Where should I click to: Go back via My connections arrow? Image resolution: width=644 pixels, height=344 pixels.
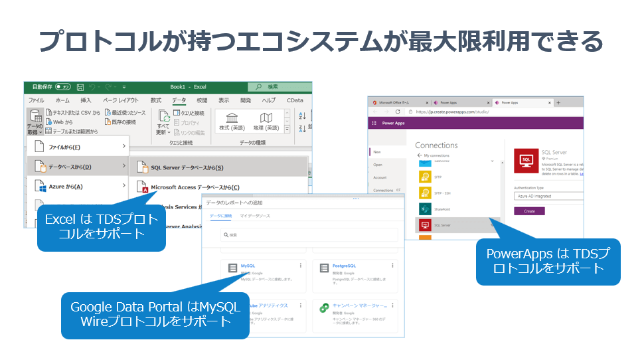click(420, 155)
